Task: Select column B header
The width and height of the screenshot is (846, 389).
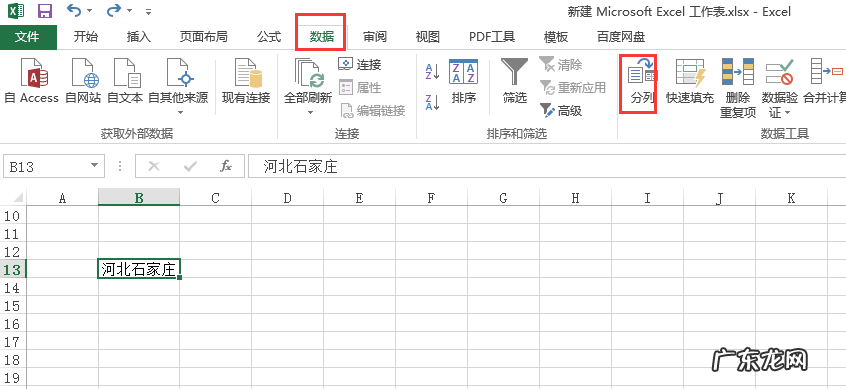Action: [x=139, y=198]
